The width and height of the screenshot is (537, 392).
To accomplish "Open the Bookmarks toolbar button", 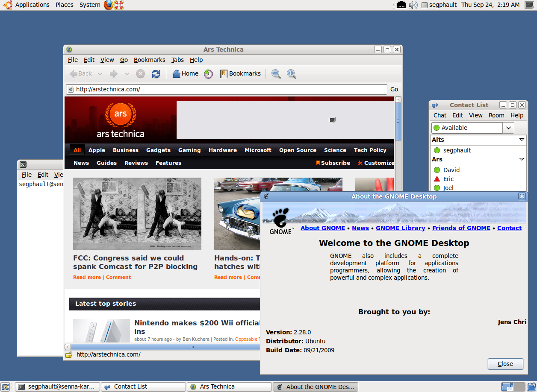I will click(x=240, y=73).
